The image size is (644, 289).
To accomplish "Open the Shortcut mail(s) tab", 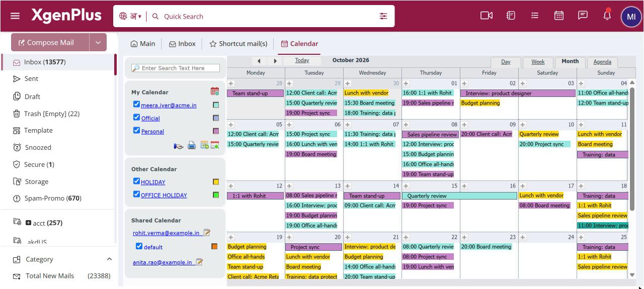I will (238, 44).
